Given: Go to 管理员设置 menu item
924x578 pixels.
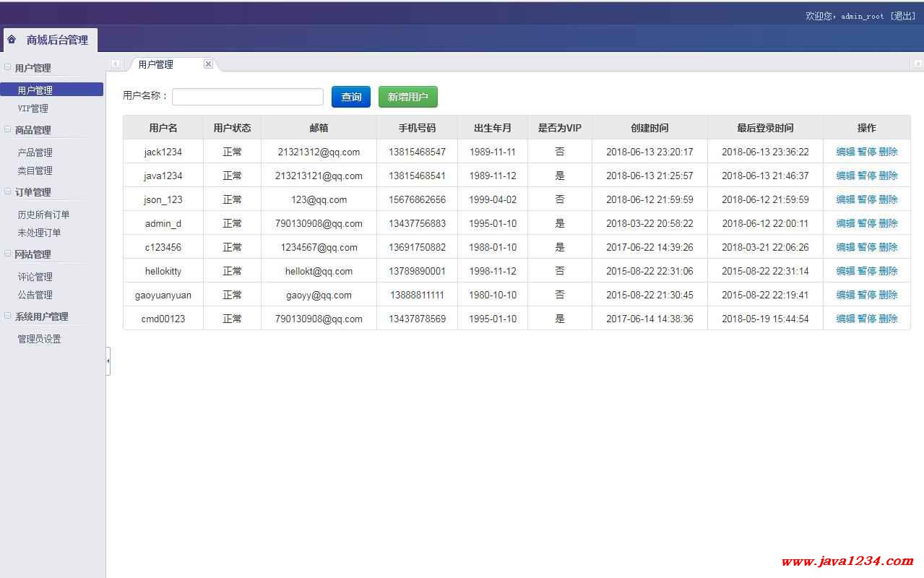Looking at the screenshot, I should (x=40, y=339).
